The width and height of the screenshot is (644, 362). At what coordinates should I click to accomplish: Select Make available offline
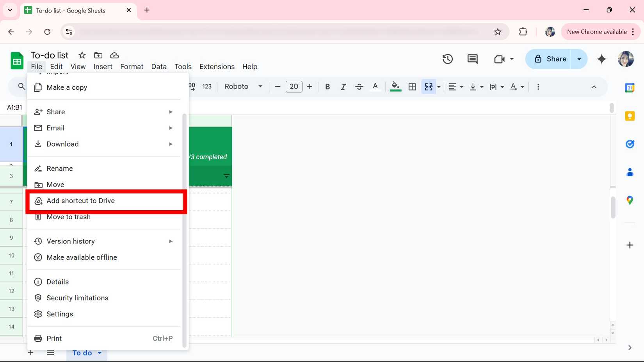pos(82,257)
